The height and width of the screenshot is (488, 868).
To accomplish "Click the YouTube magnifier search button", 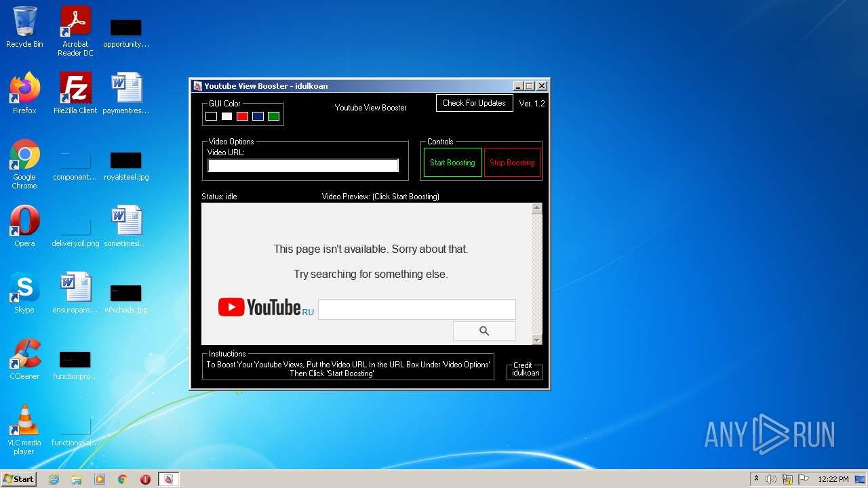I will coord(484,331).
